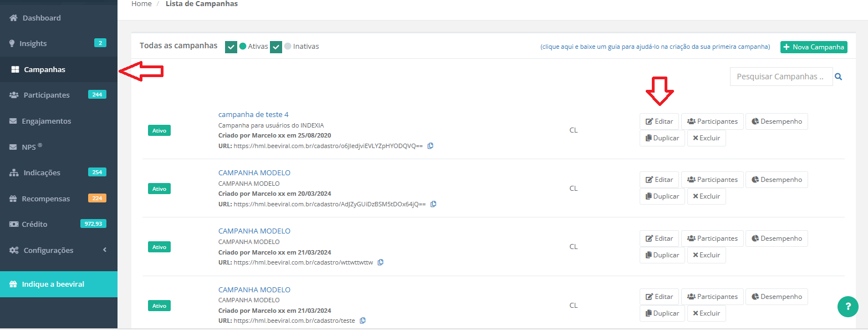The image size is (868, 330).
Task: Toggle the Inativas campaigns checkbox
Action: click(x=276, y=47)
